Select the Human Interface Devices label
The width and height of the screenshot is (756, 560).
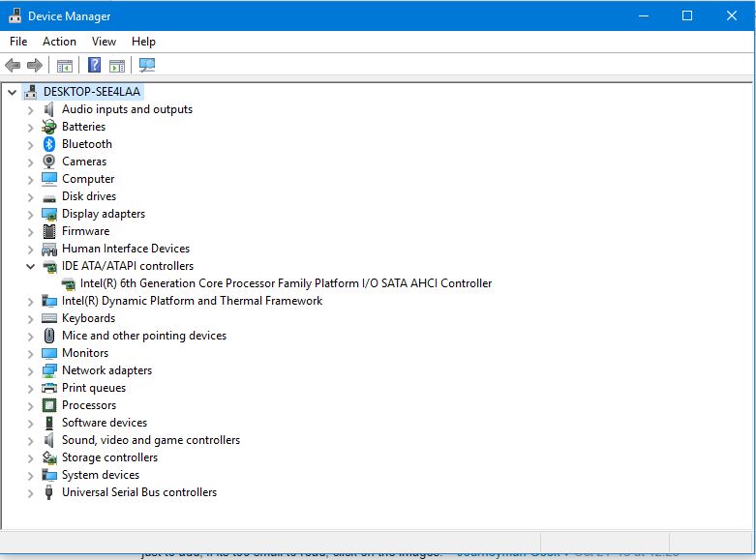click(x=126, y=249)
